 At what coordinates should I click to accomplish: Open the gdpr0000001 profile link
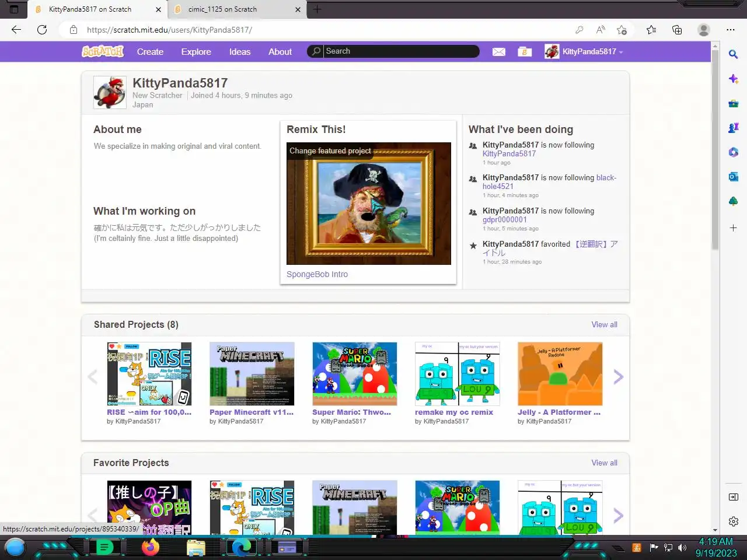point(505,220)
